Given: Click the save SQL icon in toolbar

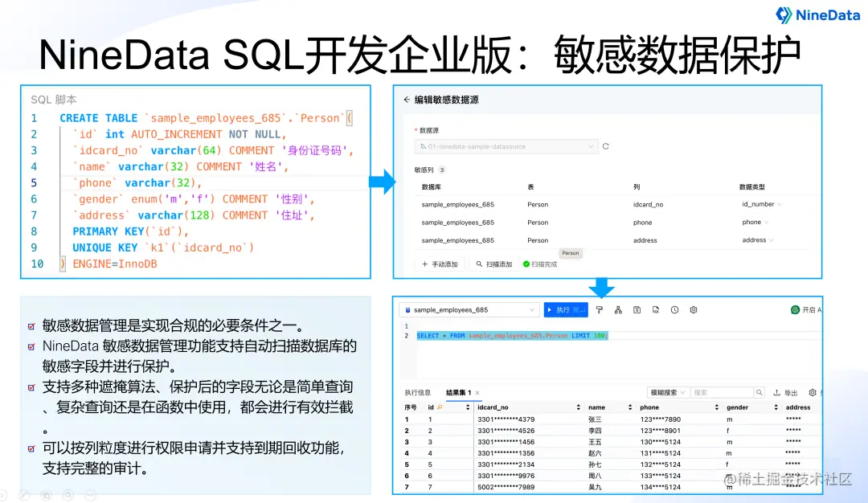Looking at the screenshot, I should 637,310.
